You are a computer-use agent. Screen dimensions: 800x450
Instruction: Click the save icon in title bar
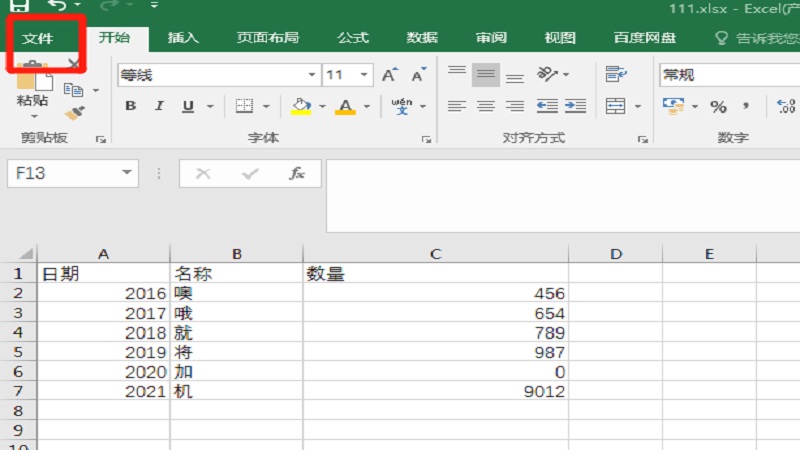[19, 6]
